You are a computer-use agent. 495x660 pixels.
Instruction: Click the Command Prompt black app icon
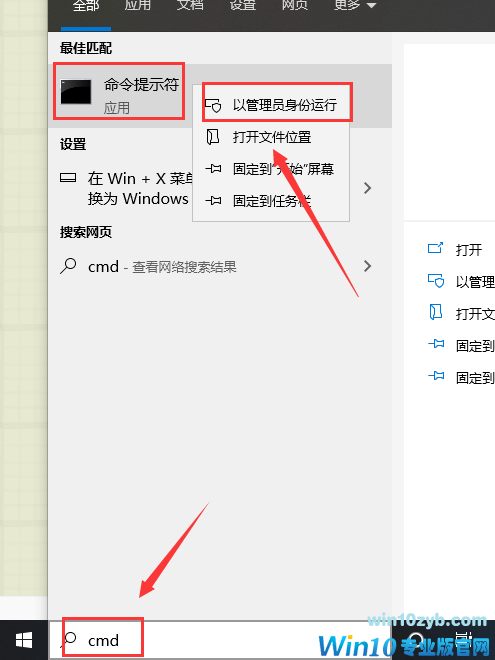click(76, 91)
